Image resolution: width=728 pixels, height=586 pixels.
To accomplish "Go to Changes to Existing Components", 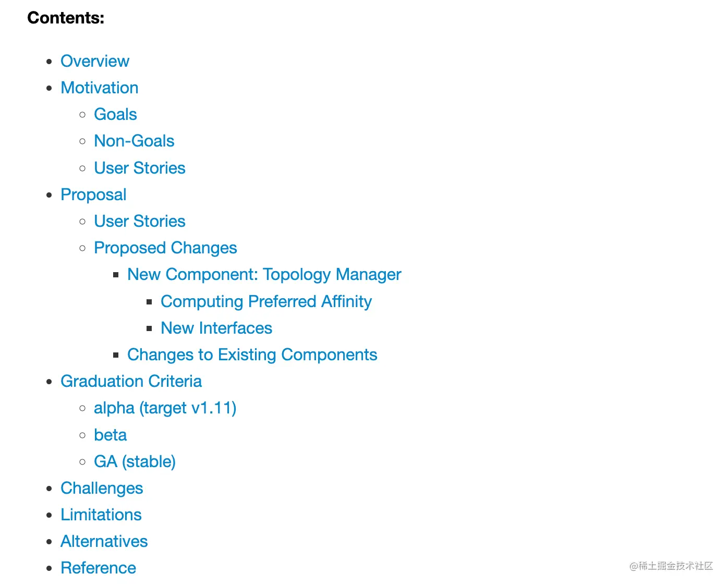I will pyautogui.click(x=252, y=355).
